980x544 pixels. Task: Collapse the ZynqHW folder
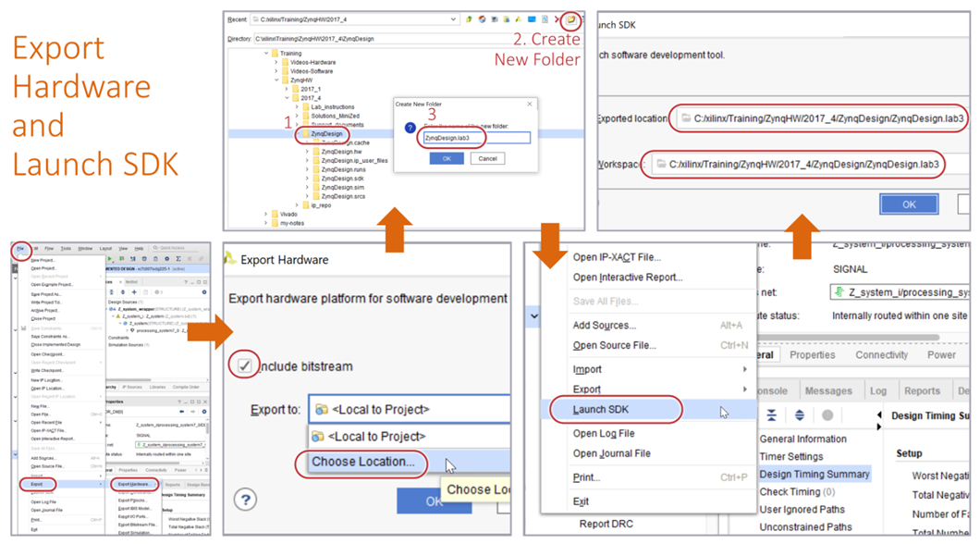[x=276, y=80]
